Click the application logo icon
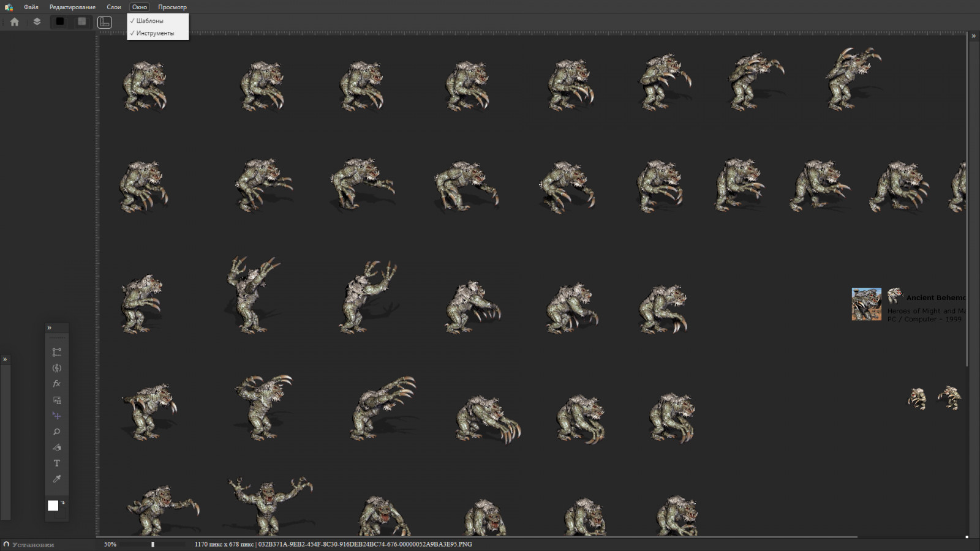The height and width of the screenshot is (551, 980). (x=9, y=7)
